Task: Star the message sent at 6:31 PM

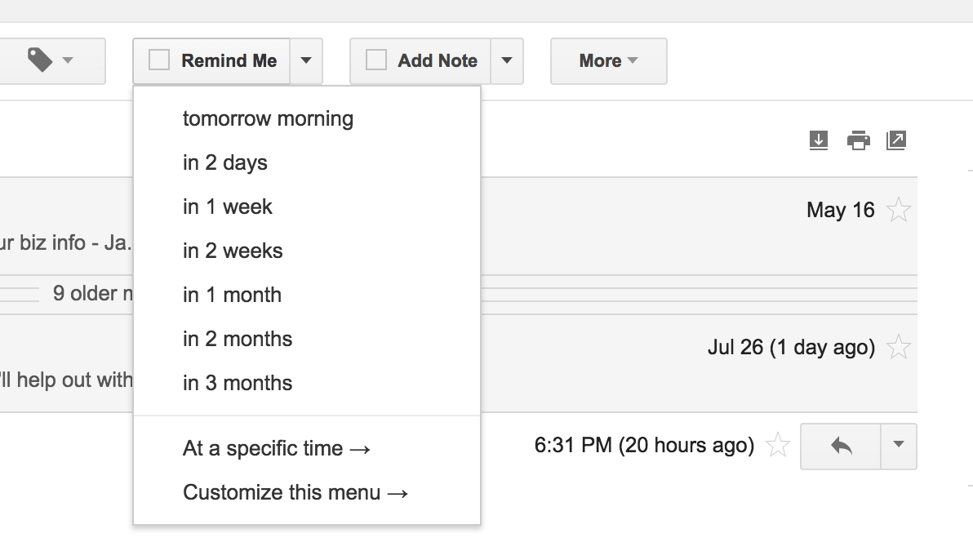Action: point(780,446)
